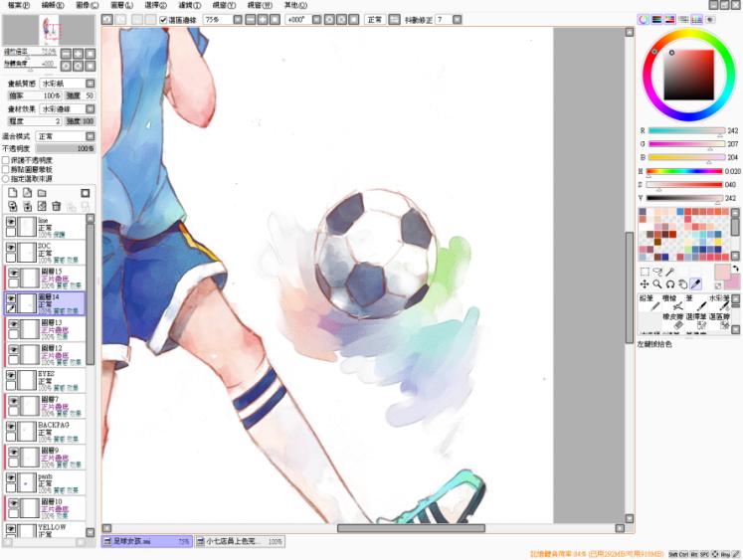Hide the 'line' layer with eye icon
The height and width of the screenshot is (560, 743).
pos(12,223)
